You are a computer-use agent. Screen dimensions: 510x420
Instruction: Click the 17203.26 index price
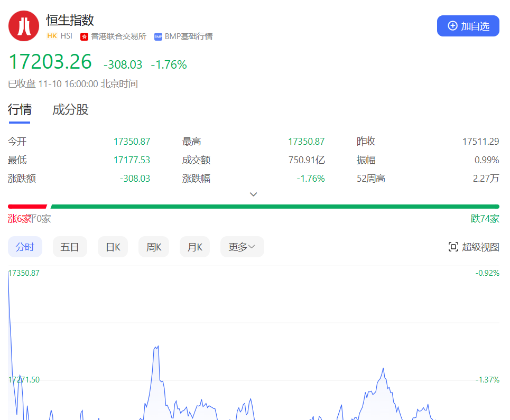point(50,62)
